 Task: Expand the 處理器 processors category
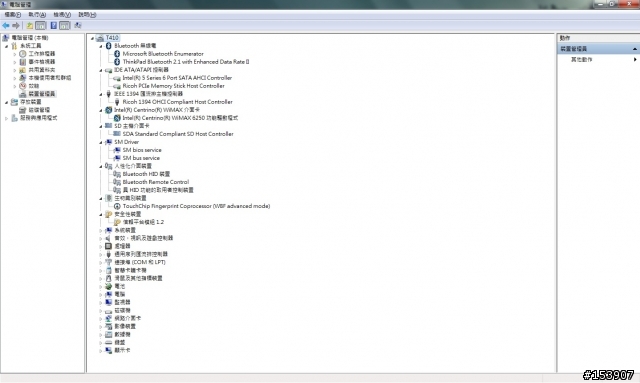click(101, 246)
